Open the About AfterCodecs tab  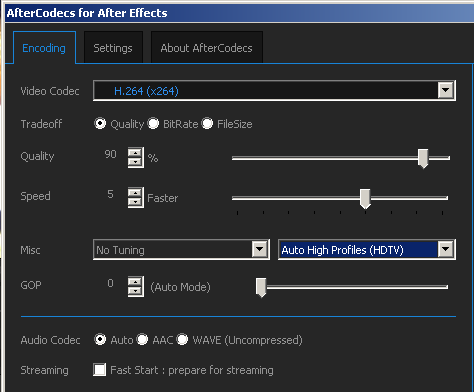(206, 48)
